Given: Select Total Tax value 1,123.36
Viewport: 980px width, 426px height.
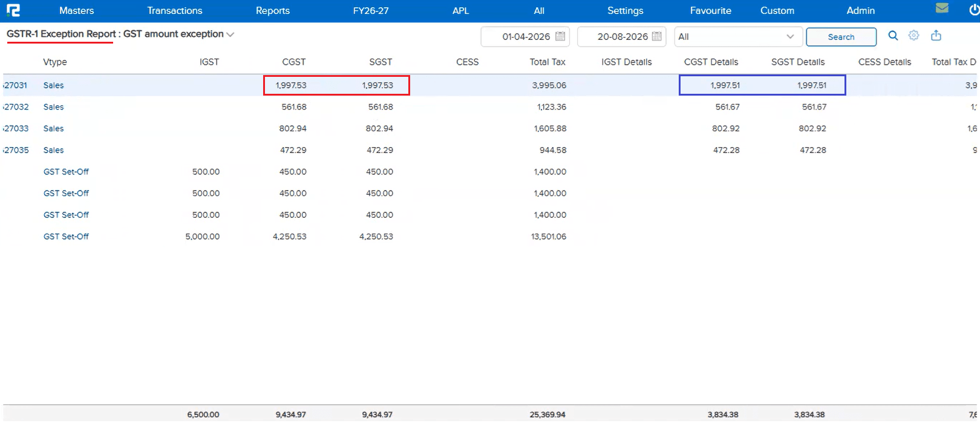Looking at the screenshot, I should [552, 107].
